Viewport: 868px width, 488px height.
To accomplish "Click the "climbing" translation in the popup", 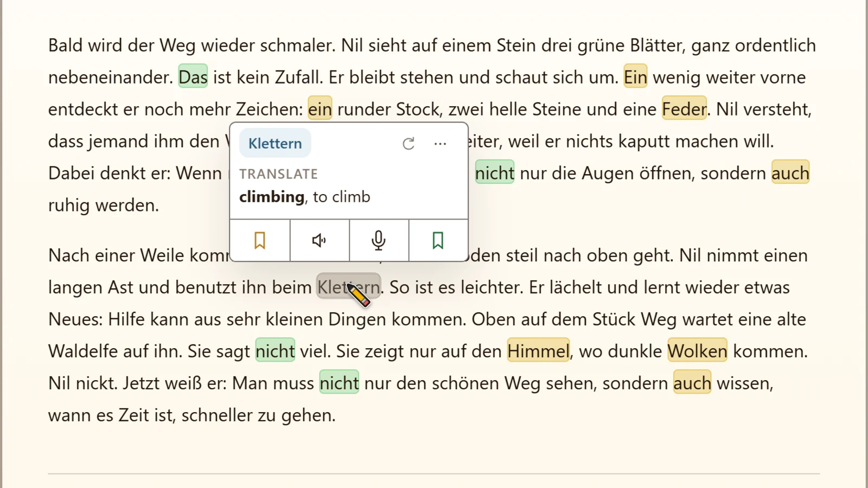I will 272,197.
